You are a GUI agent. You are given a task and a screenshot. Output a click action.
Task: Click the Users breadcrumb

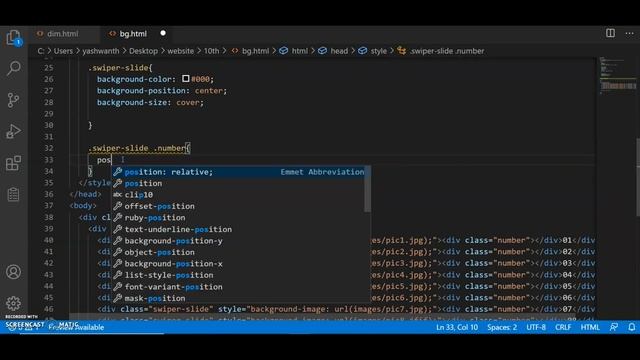(x=63, y=51)
